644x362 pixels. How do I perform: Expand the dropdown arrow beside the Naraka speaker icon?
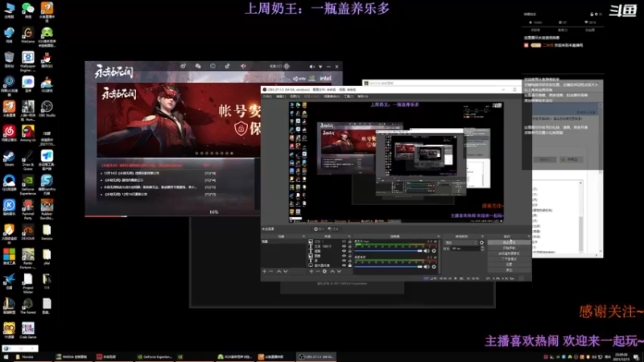[x=320, y=67]
